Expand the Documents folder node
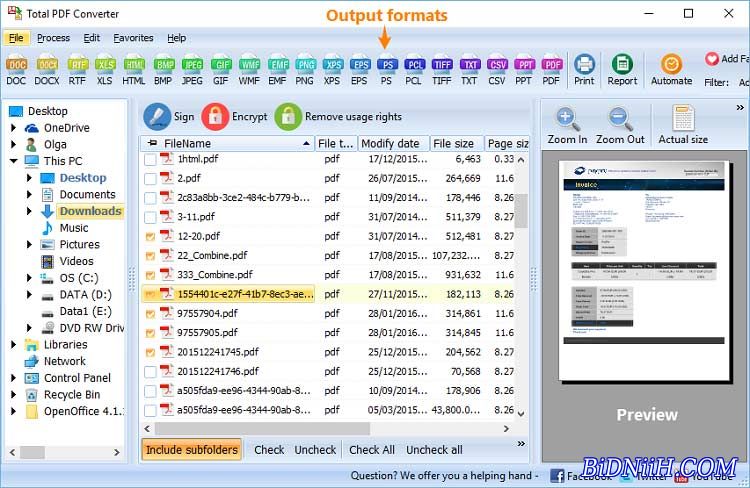Image resolution: width=750 pixels, height=488 pixels. 29,195
